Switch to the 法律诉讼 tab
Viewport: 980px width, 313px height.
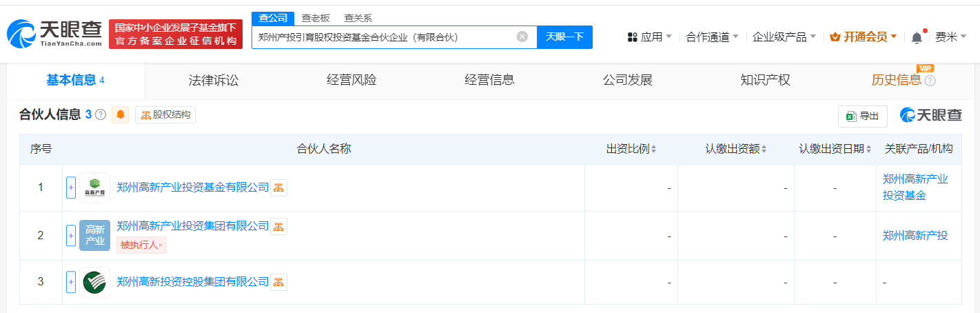(214, 80)
